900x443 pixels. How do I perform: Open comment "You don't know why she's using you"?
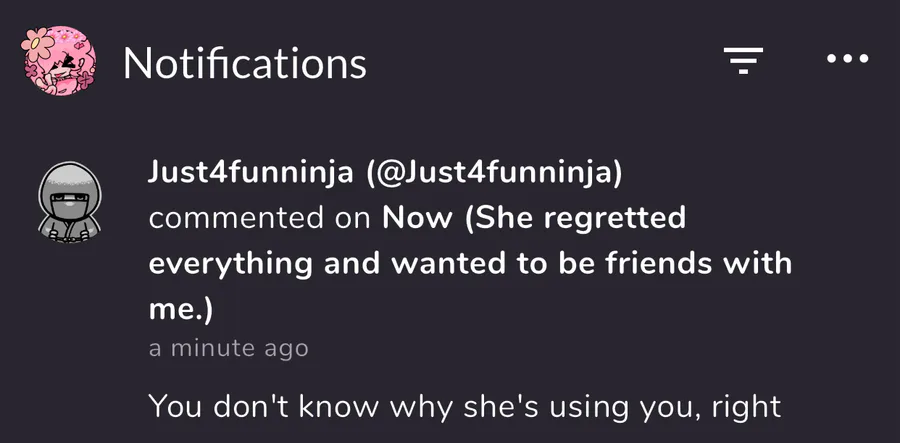464,408
